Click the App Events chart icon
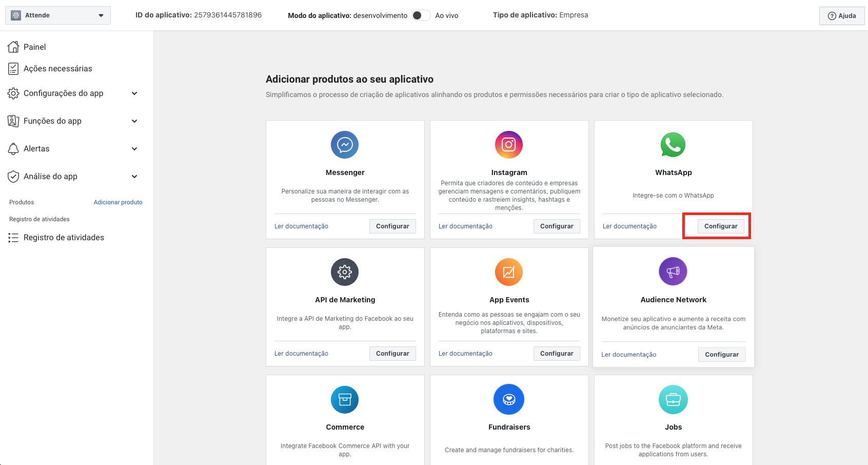 [x=509, y=272]
